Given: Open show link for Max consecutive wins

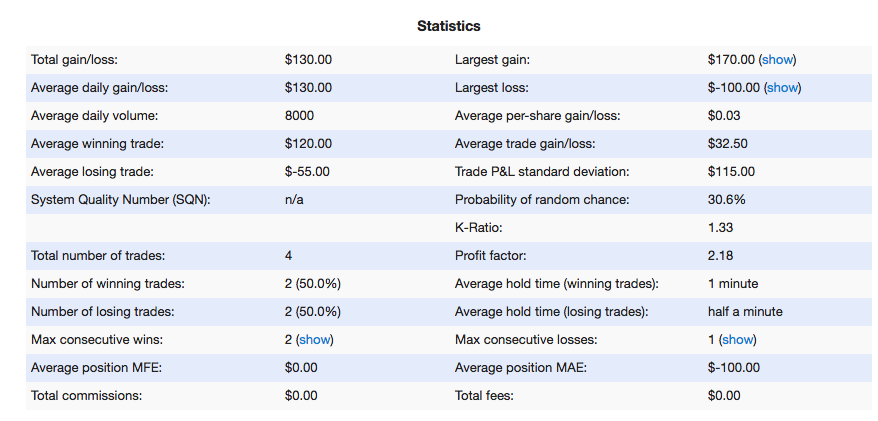Looking at the screenshot, I should (x=315, y=340).
